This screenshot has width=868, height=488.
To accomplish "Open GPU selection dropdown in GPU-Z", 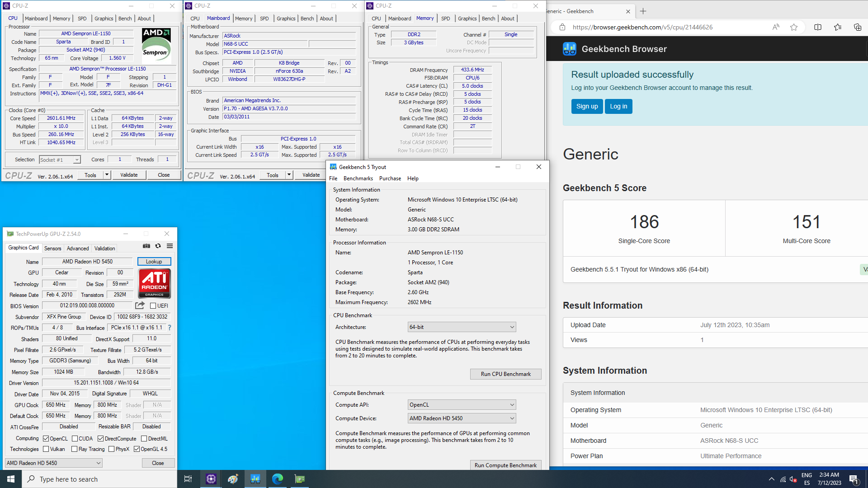I will (x=54, y=463).
